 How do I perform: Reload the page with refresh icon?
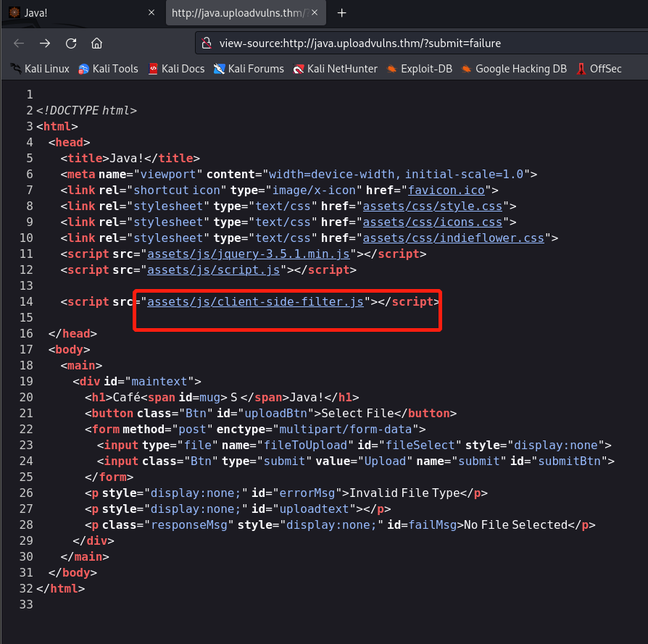(71, 43)
